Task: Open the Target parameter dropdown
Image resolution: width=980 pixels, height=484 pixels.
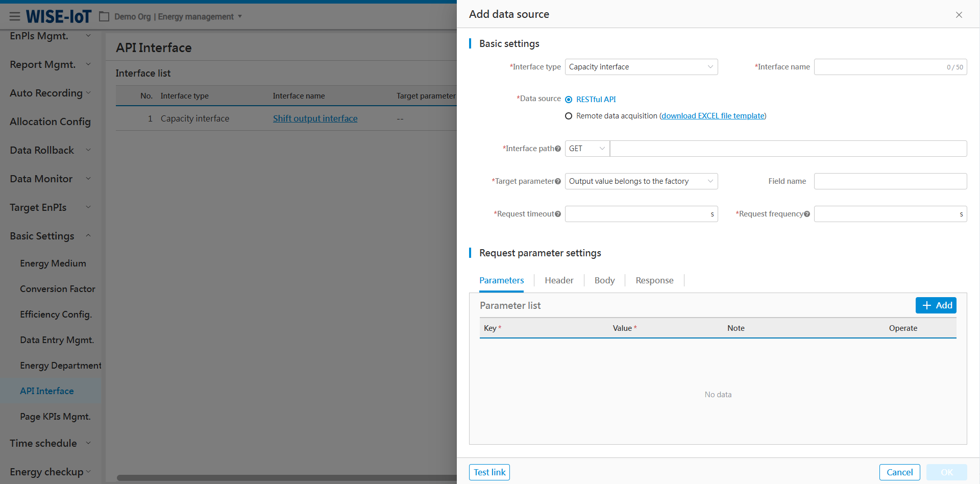Action: point(641,181)
